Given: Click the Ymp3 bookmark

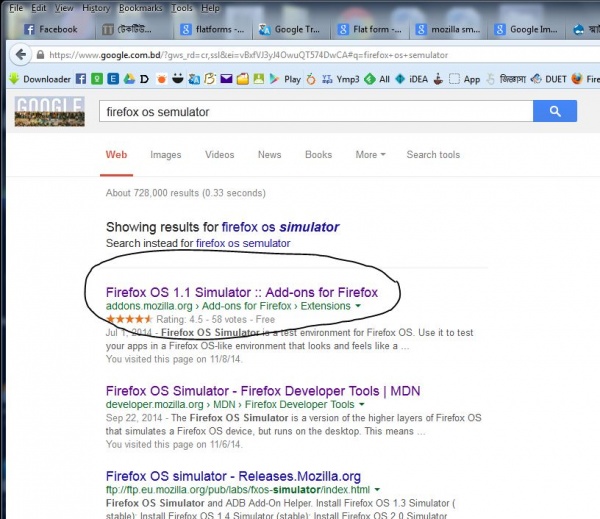Looking at the screenshot, I should [x=341, y=79].
